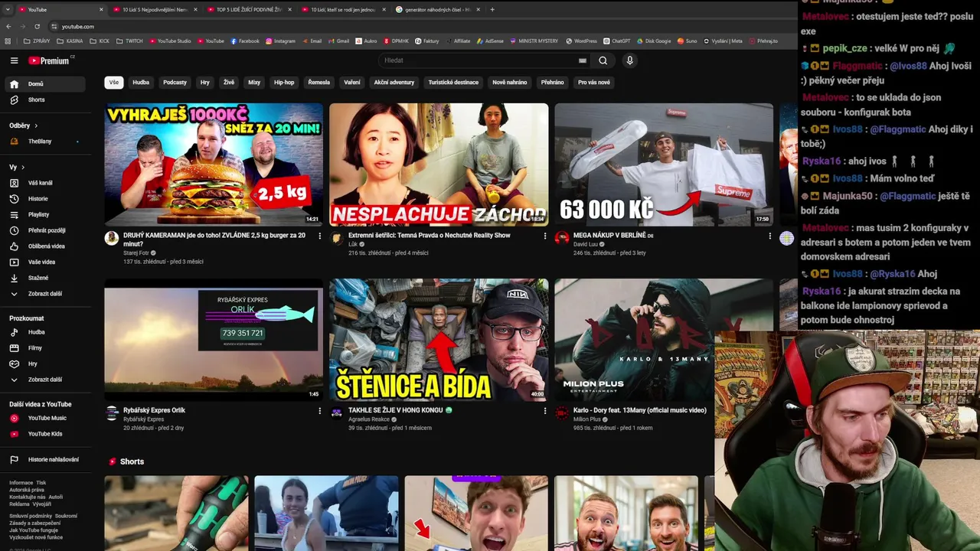The image size is (980, 551).
Task: Open Hudba under Prozkoumat
Action: 46,332
